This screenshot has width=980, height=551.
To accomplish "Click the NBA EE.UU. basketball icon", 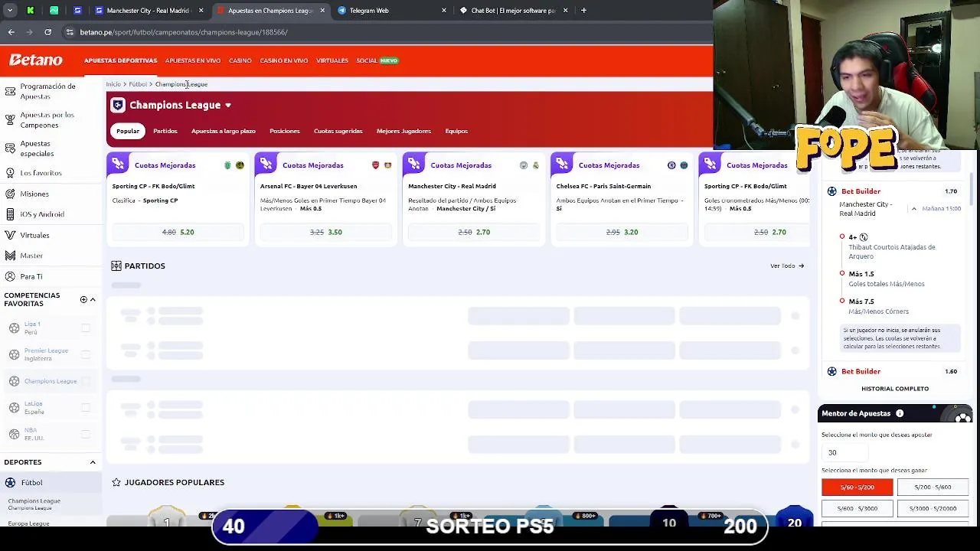I will coord(14,434).
